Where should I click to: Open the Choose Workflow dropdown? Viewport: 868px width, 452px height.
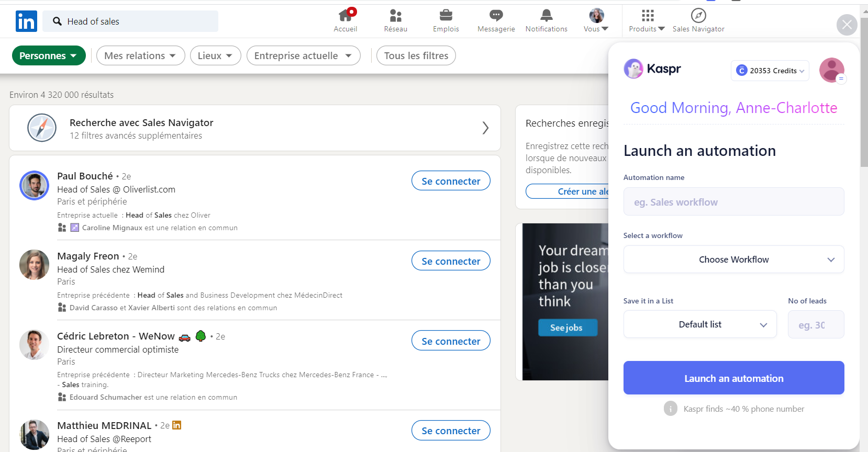[x=733, y=259]
